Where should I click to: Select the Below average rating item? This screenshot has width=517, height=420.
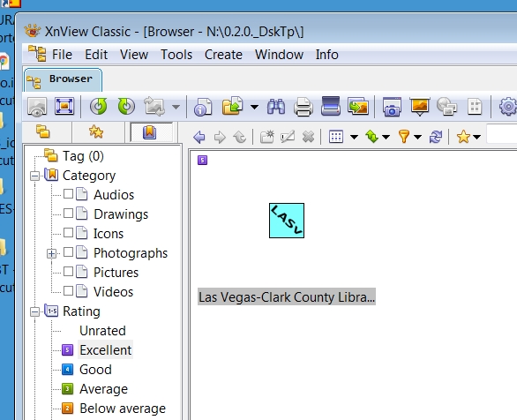pyautogui.click(x=123, y=409)
